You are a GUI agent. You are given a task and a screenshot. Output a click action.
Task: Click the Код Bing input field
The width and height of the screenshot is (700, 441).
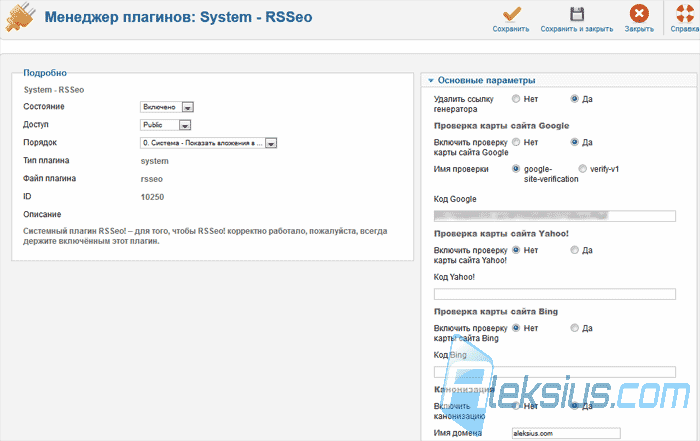click(x=554, y=372)
